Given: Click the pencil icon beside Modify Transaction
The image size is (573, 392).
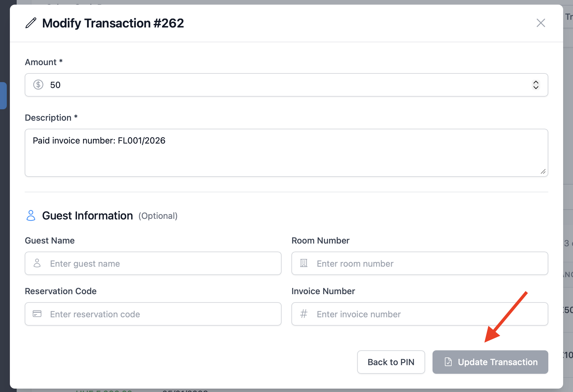Looking at the screenshot, I should [31, 23].
